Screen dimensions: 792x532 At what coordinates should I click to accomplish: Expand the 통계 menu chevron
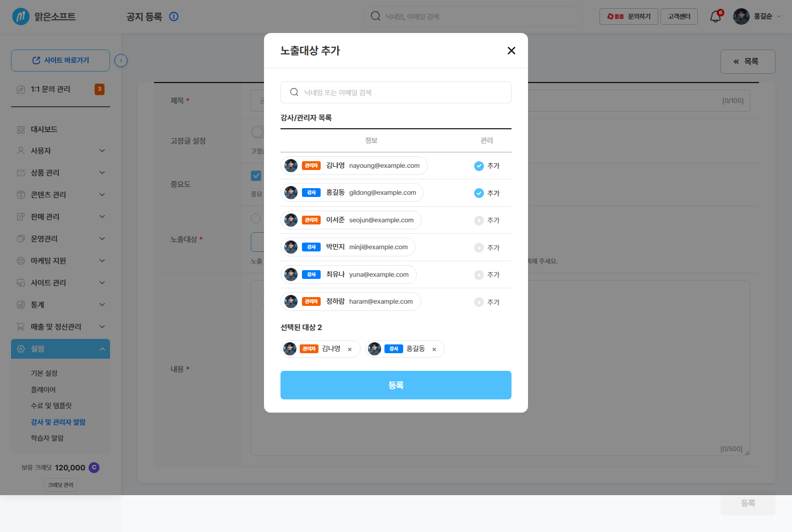pyautogui.click(x=102, y=305)
